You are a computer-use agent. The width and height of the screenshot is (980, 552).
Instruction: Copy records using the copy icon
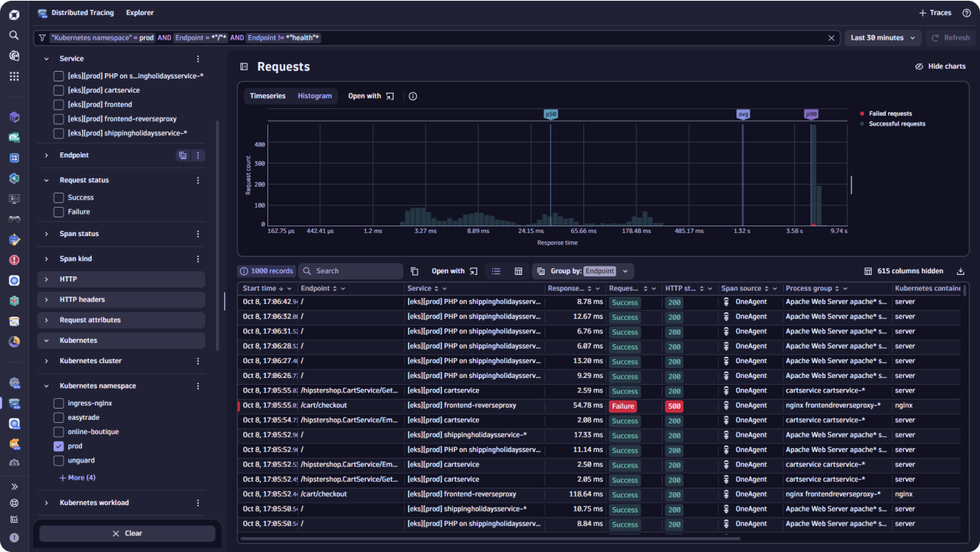(x=415, y=271)
